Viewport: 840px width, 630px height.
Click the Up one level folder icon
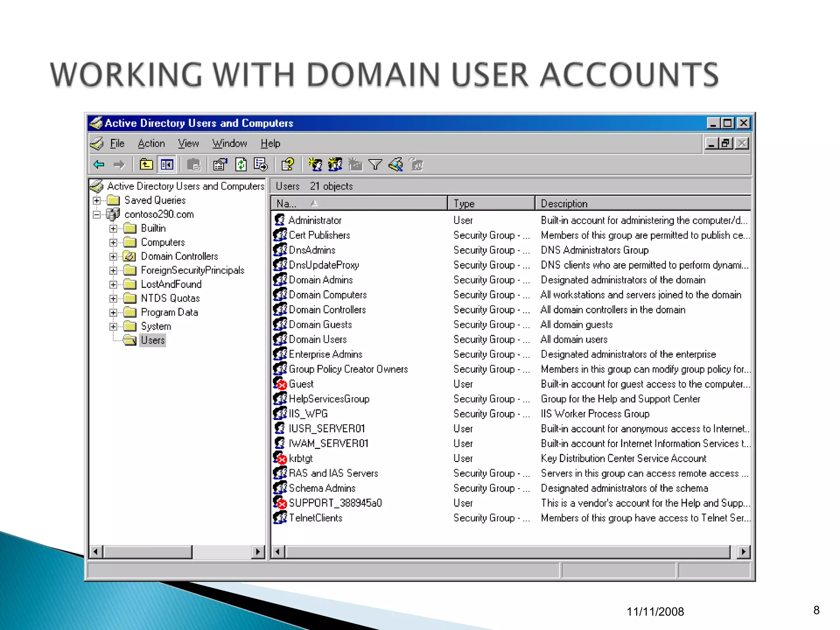coord(146,165)
